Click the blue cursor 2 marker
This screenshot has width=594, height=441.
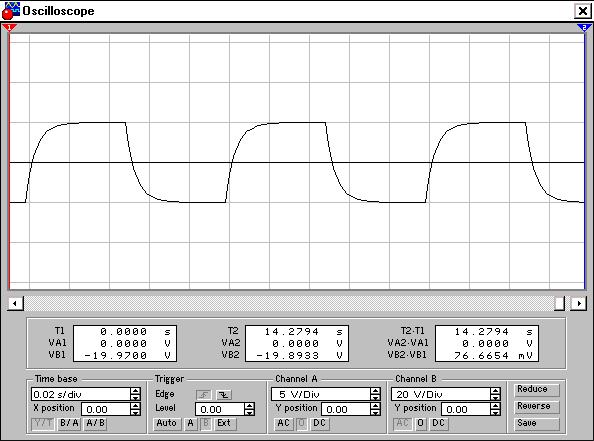click(584, 27)
